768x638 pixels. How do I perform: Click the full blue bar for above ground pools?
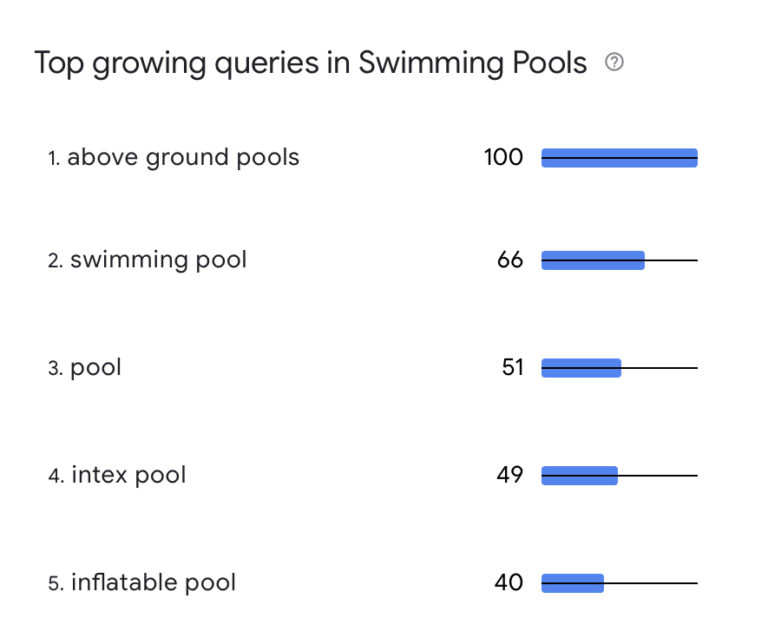619,158
